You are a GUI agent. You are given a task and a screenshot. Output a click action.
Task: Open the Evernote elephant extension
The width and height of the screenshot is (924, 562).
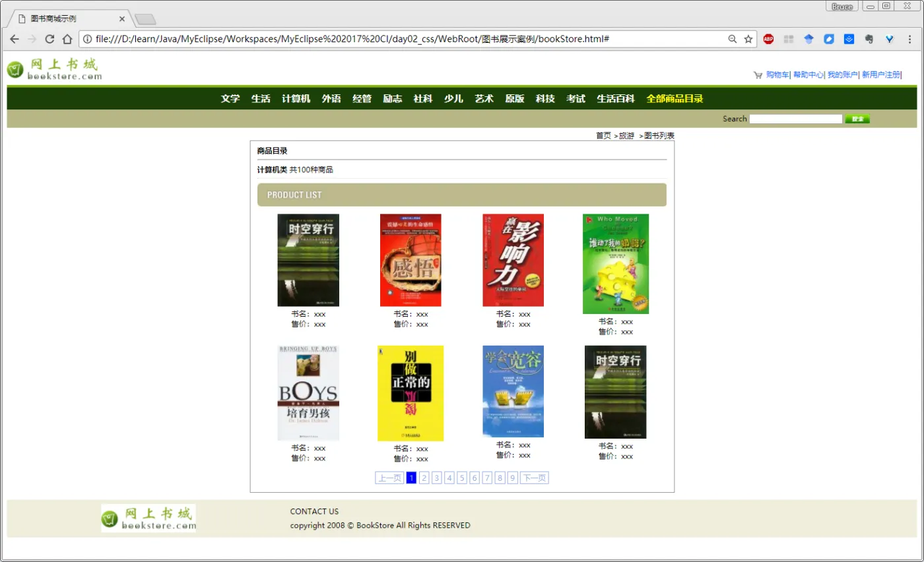pyautogui.click(x=869, y=39)
